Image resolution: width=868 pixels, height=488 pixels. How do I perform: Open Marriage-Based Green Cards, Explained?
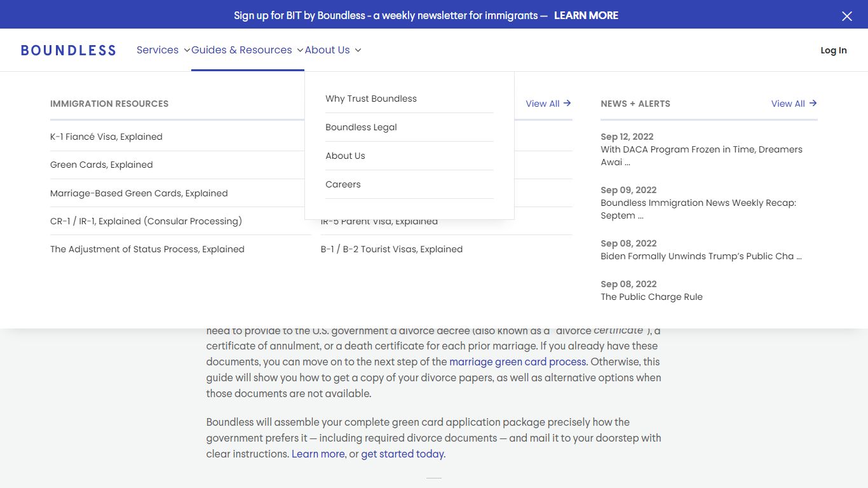139,193
